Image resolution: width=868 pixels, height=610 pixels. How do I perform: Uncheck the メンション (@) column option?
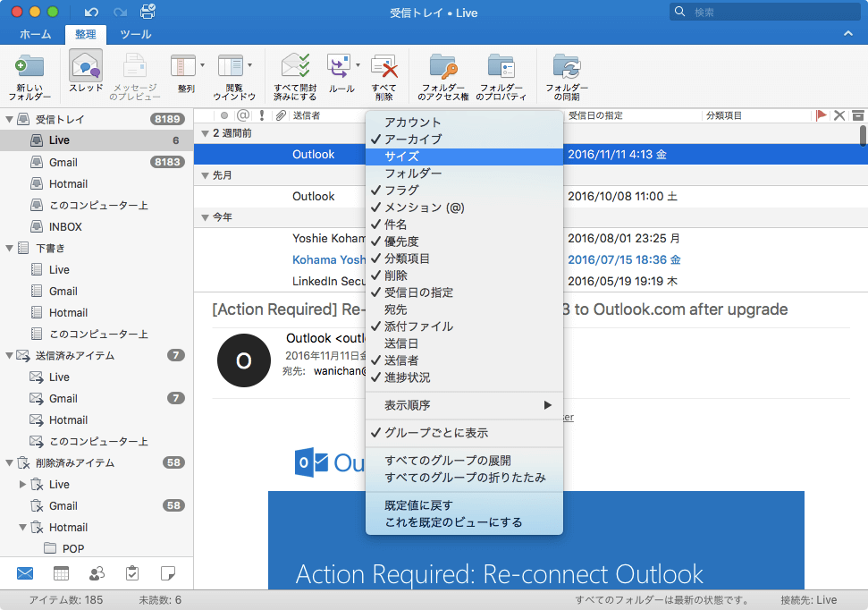click(x=464, y=208)
